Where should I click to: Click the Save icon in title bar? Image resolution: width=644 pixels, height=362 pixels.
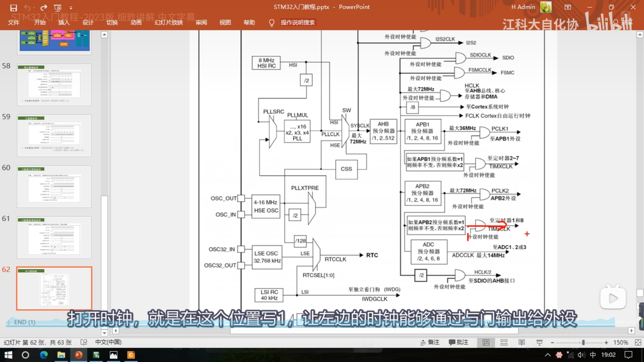coord(13,8)
